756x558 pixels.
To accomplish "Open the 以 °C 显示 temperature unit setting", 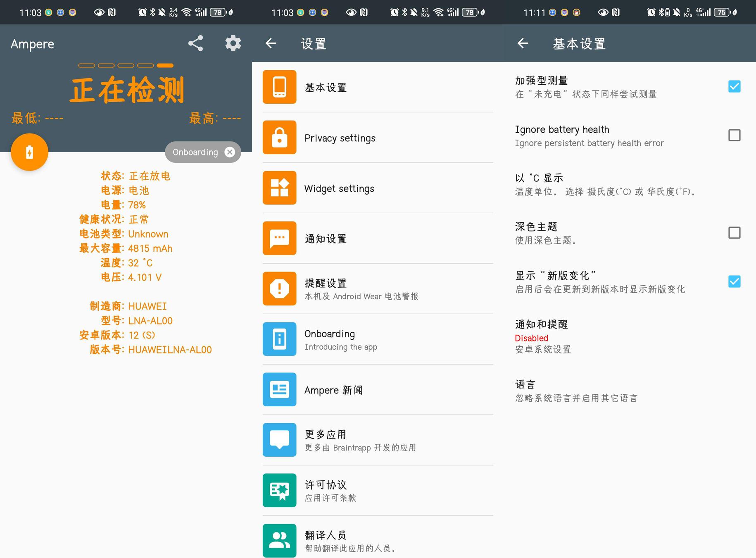I will click(x=630, y=184).
